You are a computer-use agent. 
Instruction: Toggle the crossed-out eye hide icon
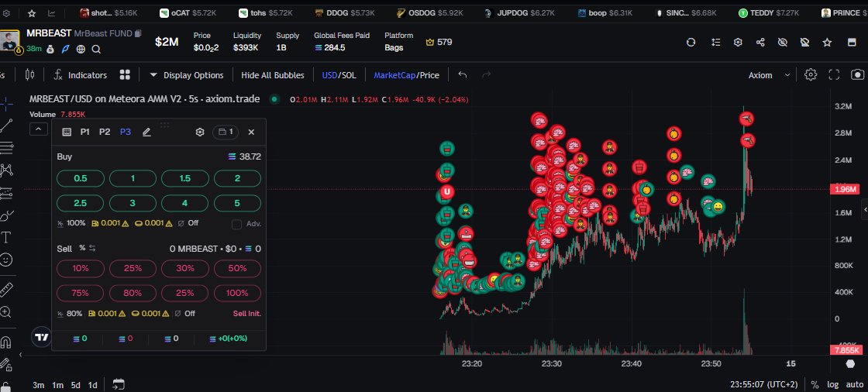[x=782, y=42]
